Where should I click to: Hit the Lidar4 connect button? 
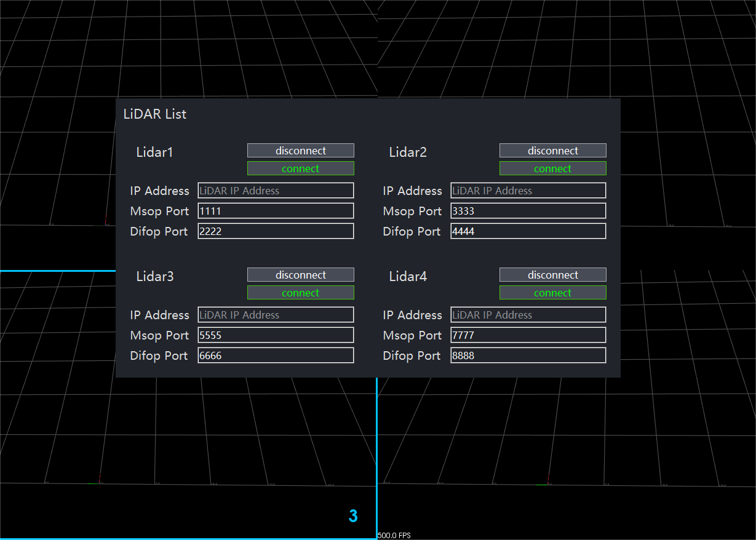pyautogui.click(x=552, y=293)
